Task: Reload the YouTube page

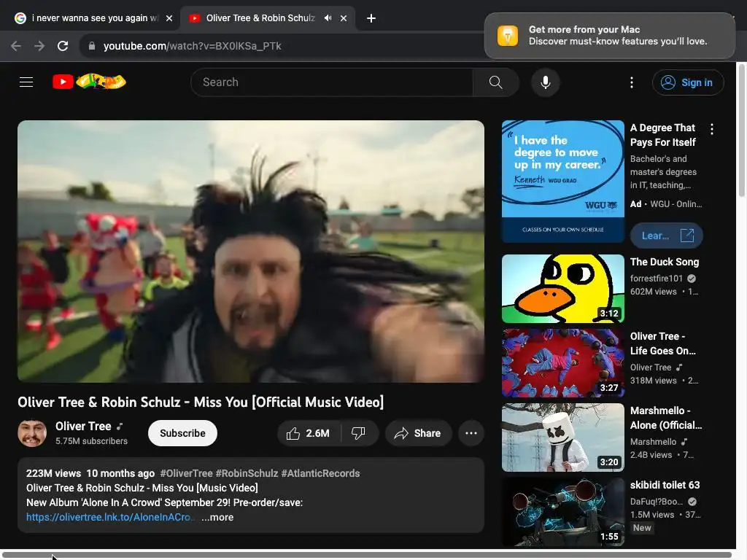Action: point(63,46)
